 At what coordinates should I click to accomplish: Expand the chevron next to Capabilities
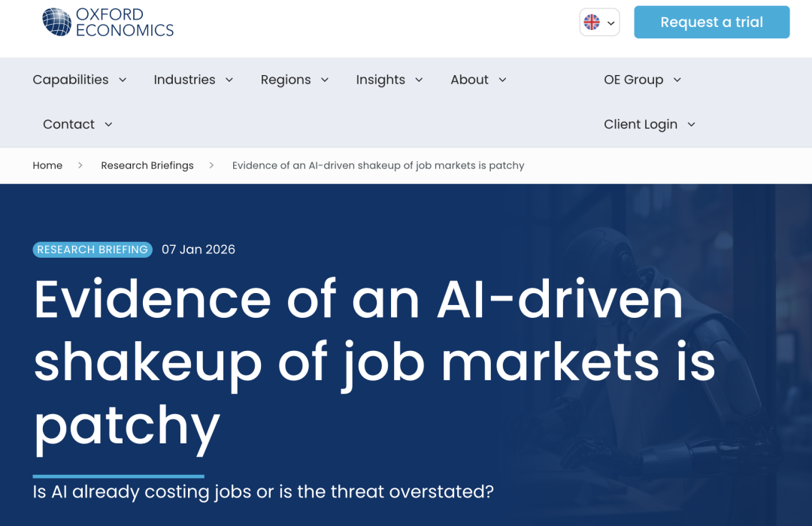(123, 80)
